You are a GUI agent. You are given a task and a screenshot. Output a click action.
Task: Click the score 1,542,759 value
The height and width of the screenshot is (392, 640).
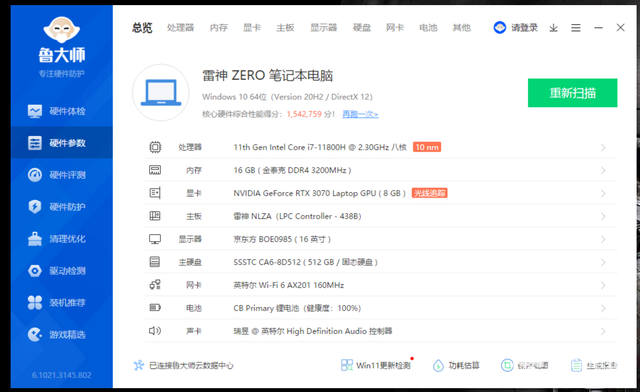[304, 114]
